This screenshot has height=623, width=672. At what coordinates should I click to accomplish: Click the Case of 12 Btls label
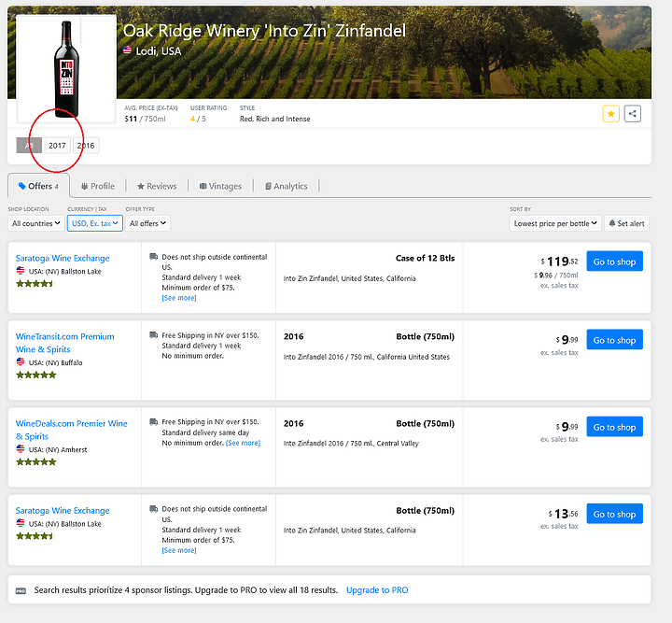(x=426, y=258)
